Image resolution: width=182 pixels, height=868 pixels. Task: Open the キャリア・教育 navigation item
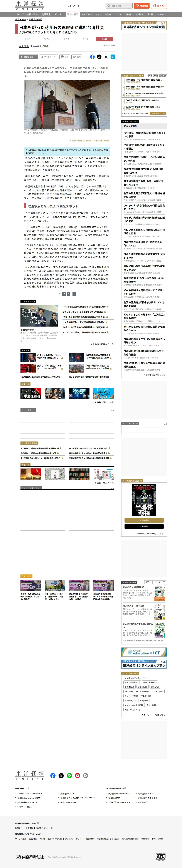[103, 15]
